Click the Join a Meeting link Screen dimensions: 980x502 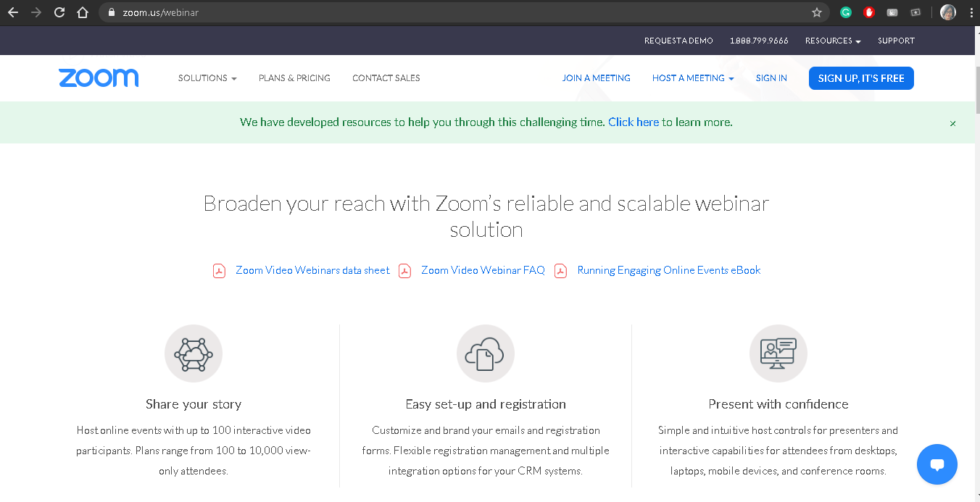(x=597, y=78)
